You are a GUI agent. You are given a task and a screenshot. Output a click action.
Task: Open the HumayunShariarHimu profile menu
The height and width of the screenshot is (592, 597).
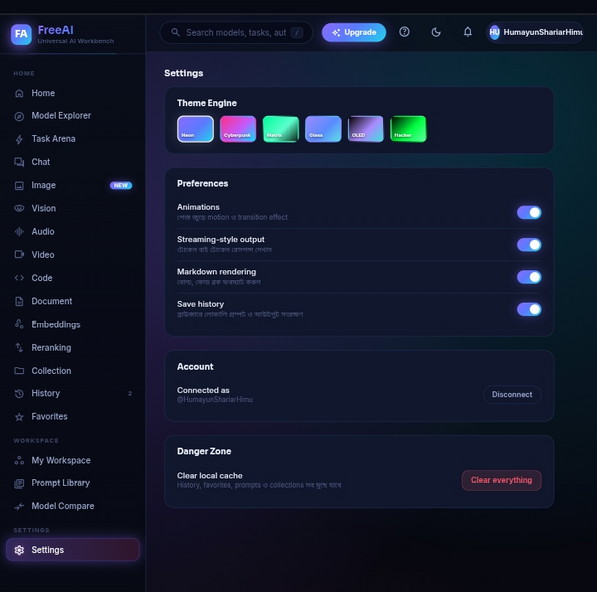[535, 32]
